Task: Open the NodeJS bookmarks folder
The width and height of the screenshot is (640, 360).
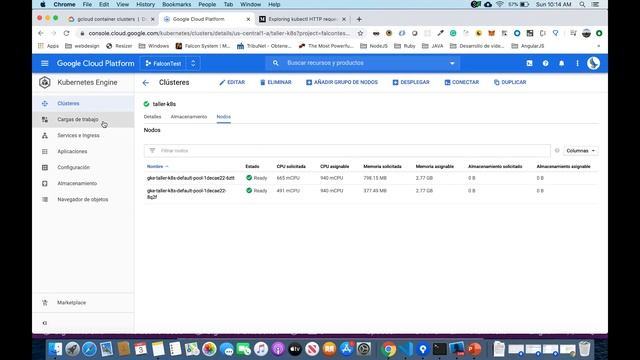Action: (x=374, y=46)
